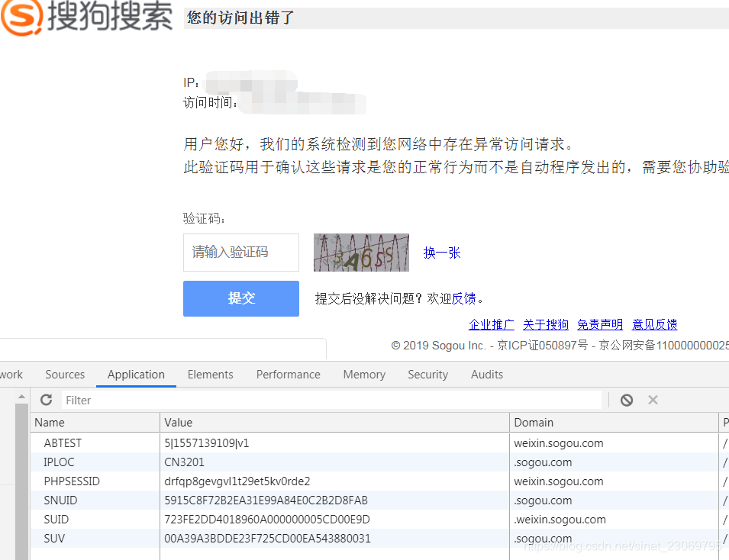Click the value drfqp8gevgvl1t29et5kv0rde2

coord(237,481)
